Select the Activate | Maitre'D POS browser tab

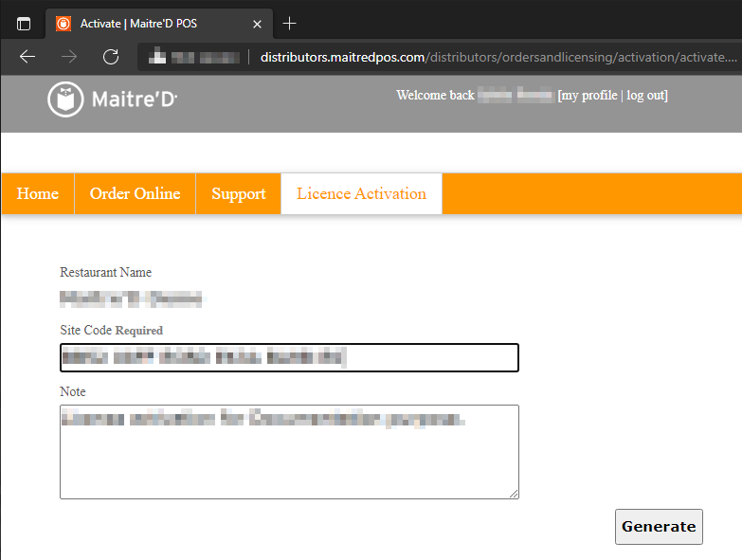pyautogui.click(x=152, y=23)
